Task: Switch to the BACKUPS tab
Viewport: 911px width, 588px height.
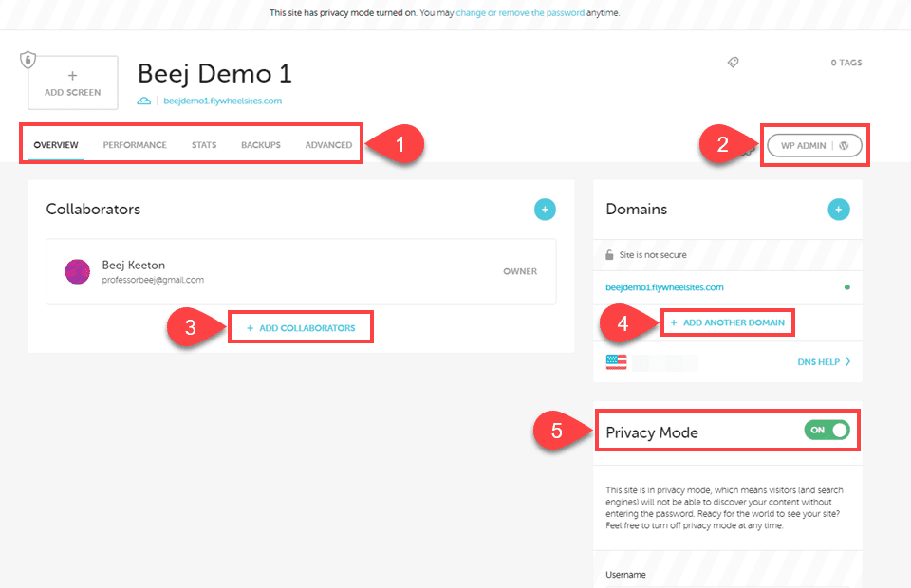Action: (261, 145)
